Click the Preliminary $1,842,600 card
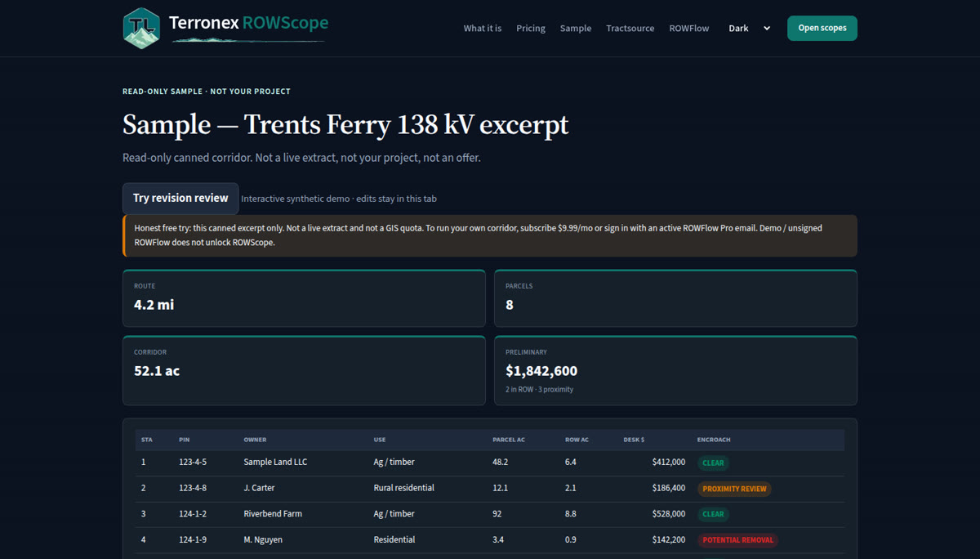The height and width of the screenshot is (559, 980). [x=675, y=370]
